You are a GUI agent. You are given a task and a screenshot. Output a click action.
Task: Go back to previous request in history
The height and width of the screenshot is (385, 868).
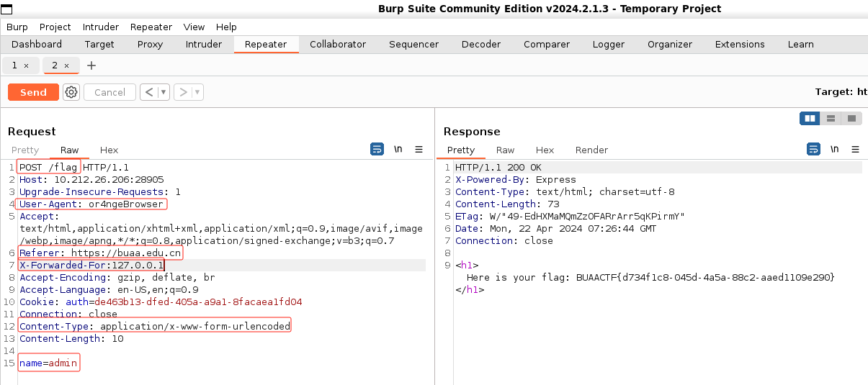[x=148, y=92]
